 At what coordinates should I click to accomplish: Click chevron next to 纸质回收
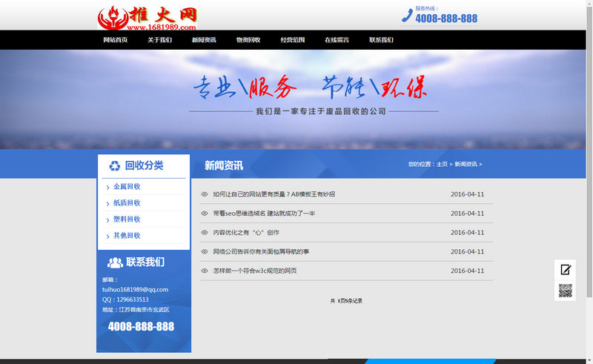click(107, 204)
